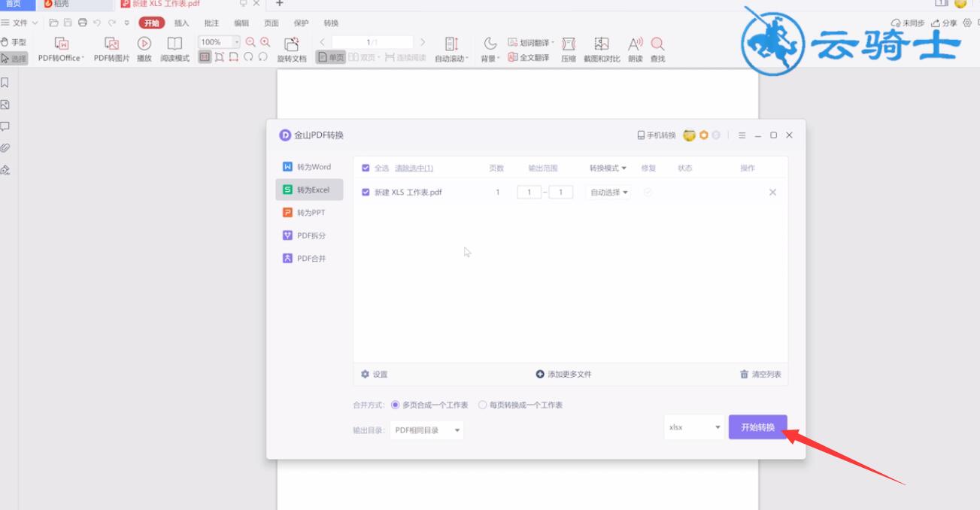
Task: Toggle the 全选 select-all checkbox
Action: click(366, 168)
